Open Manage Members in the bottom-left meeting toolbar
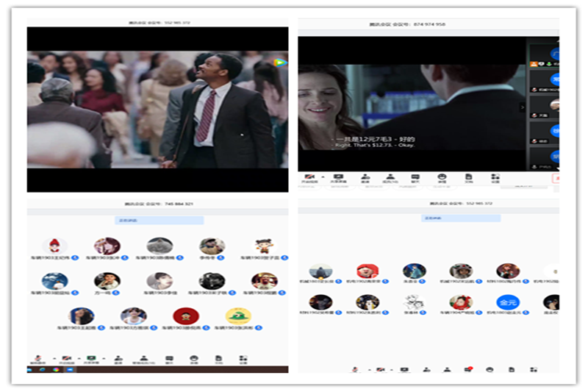 [143, 360]
